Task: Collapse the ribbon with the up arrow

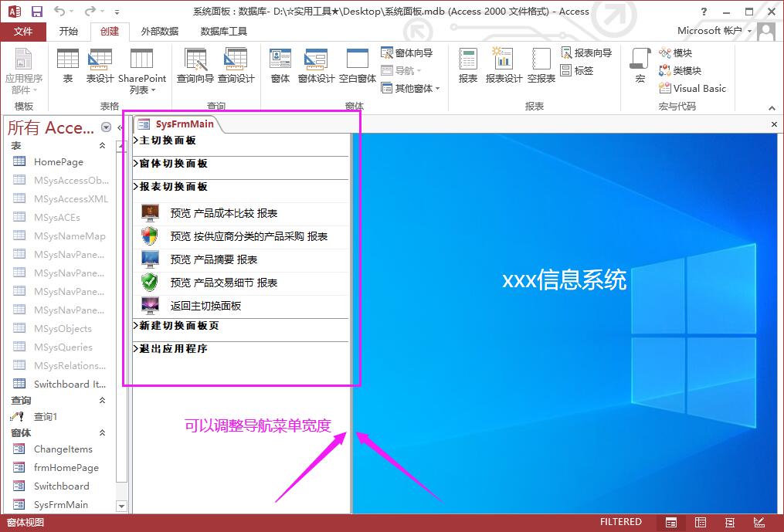Action: pyautogui.click(x=772, y=107)
